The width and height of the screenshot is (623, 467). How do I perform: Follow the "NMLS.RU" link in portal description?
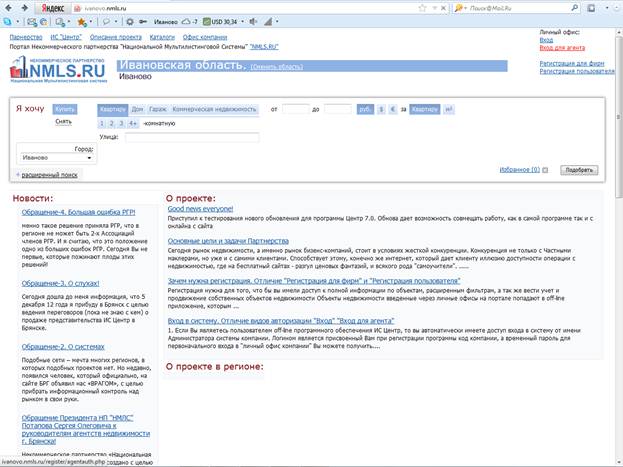pyautogui.click(x=264, y=47)
